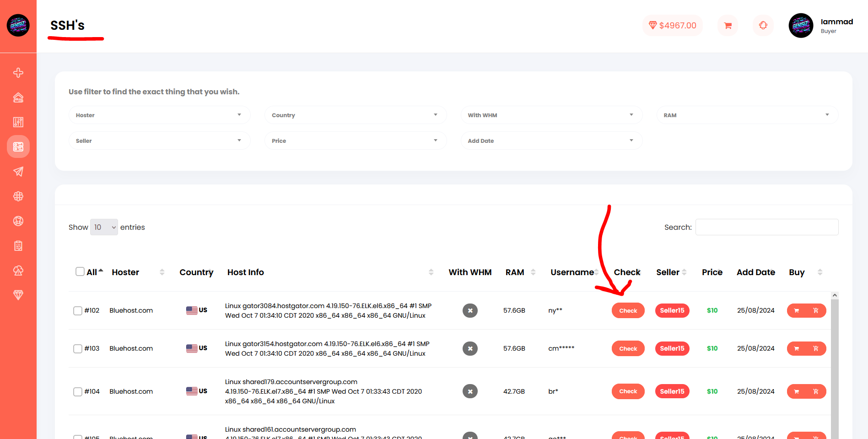Tick the checkbox for row #104
This screenshot has width=868, height=439.
click(x=78, y=392)
